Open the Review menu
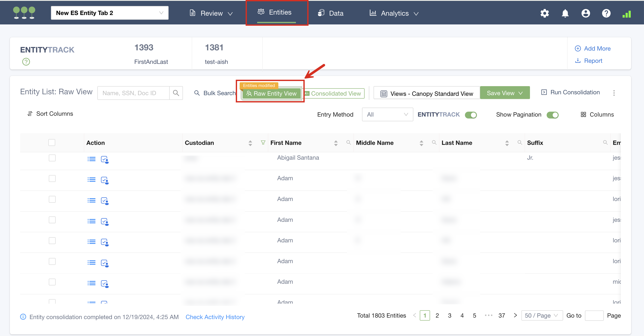644x336 pixels. (x=211, y=13)
